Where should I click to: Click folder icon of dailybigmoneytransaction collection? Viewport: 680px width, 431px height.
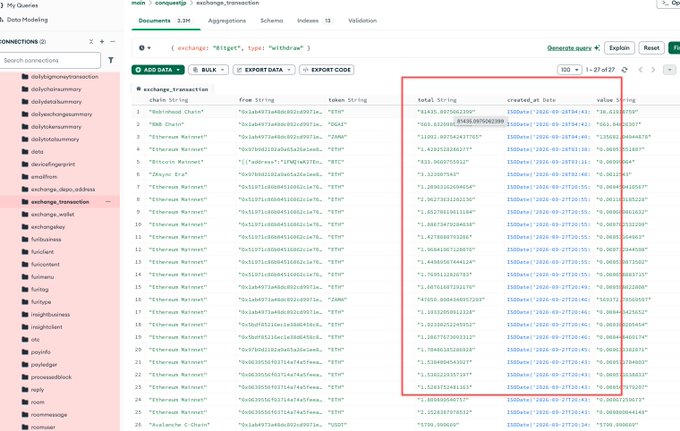(x=25, y=77)
